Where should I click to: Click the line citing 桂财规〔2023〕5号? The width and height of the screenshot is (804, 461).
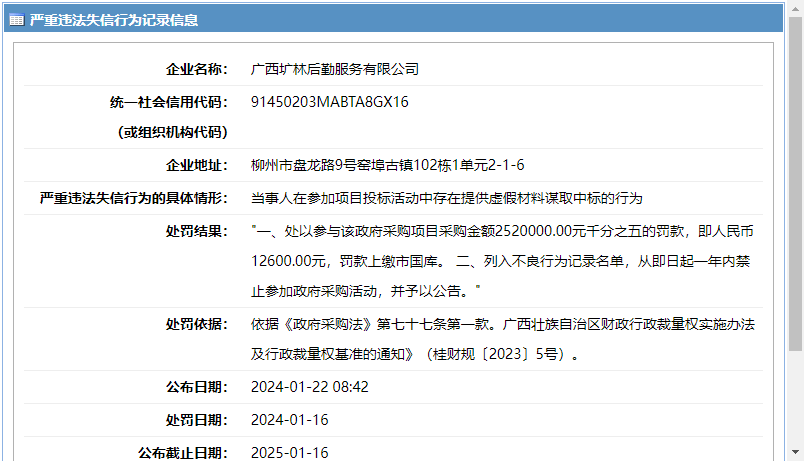click(x=415, y=354)
